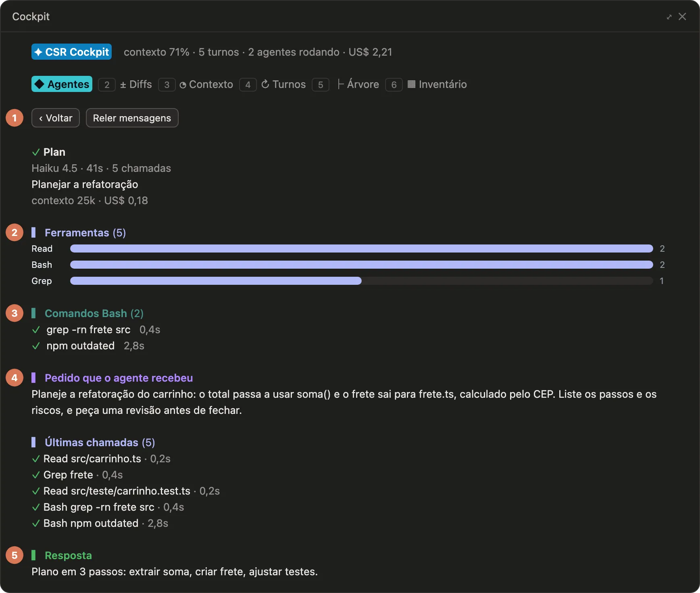This screenshot has height=593, width=700.
Task: Click the Reler mensagens button
Action: point(132,118)
